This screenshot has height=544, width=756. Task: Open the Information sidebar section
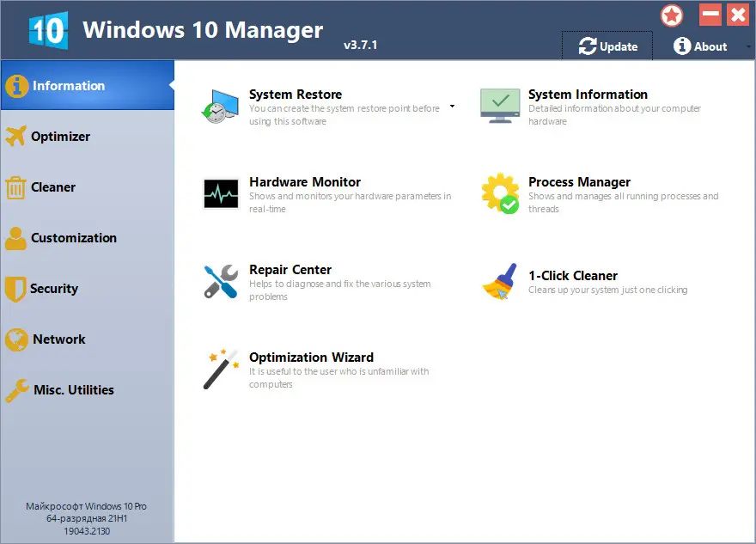tap(88, 85)
